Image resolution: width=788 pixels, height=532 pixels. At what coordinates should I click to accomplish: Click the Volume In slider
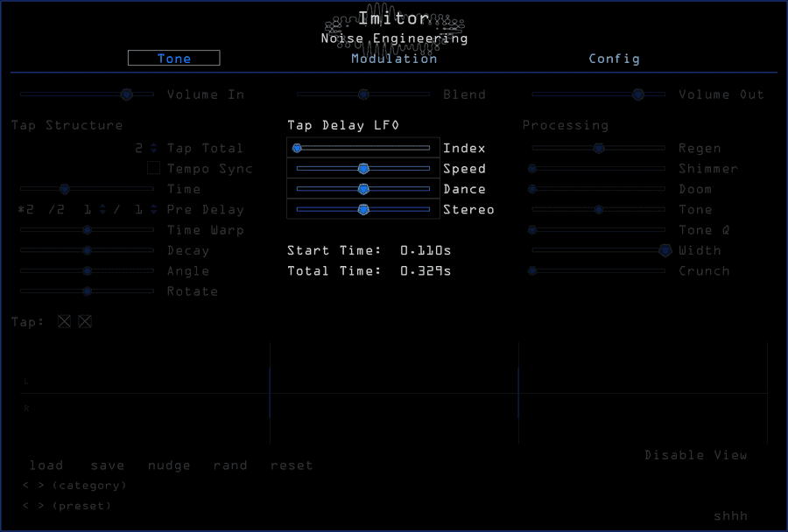tap(87, 94)
